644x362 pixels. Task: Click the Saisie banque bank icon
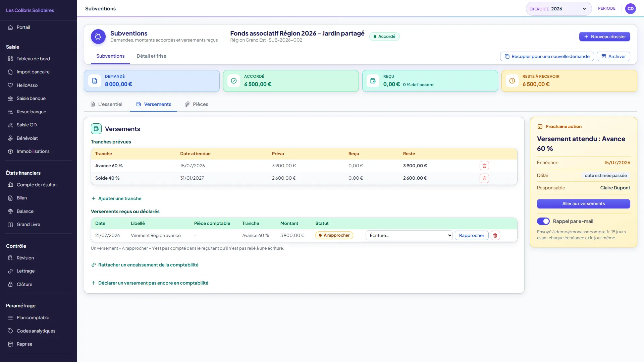tap(10, 99)
